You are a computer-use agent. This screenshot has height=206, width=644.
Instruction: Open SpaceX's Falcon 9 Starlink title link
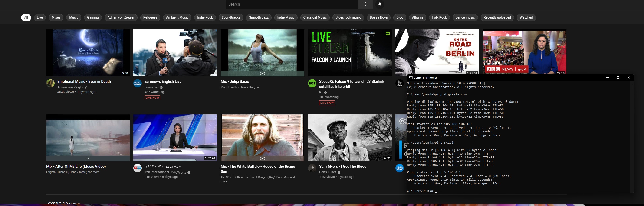click(352, 84)
